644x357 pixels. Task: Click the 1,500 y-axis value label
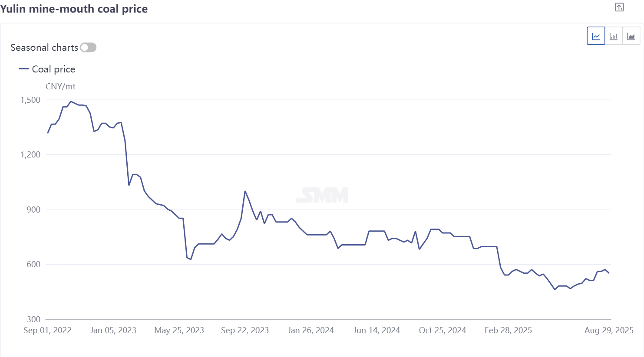click(30, 100)
